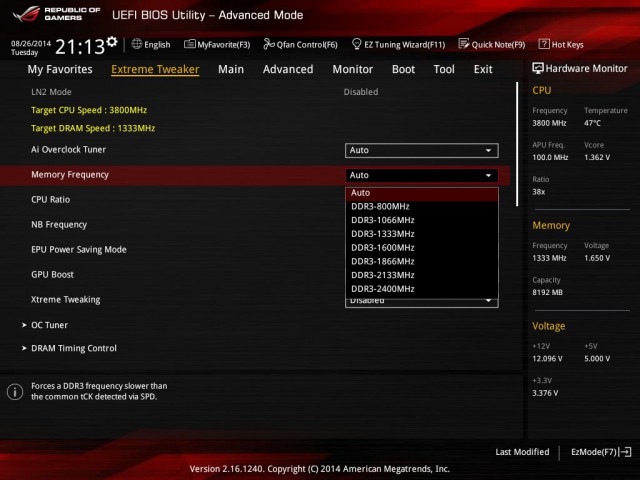Click the LN2 Mode label
Viewport: 640px width, 480px height.
pyautogui.click(x=51, y=92)
